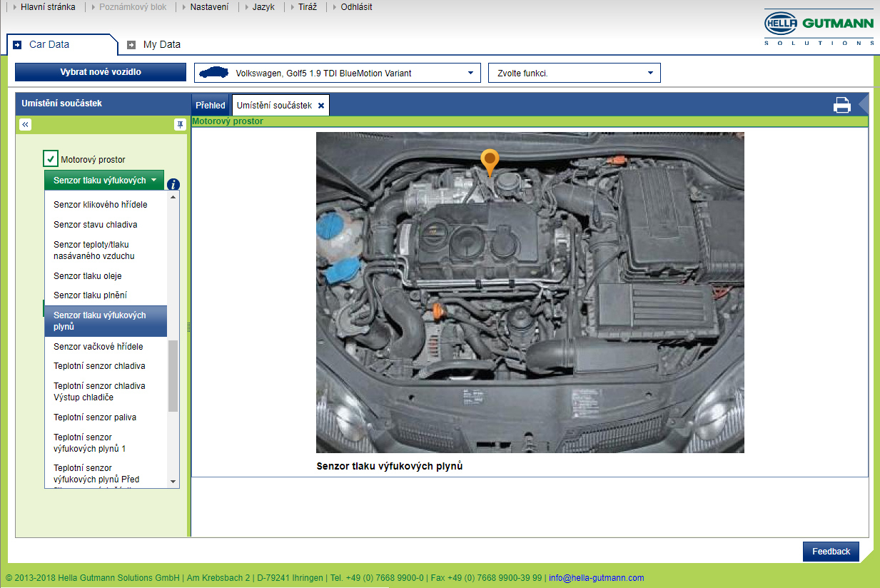
Task: Collapse sidebar with double-chevron icon
Action: click(26, 124)
